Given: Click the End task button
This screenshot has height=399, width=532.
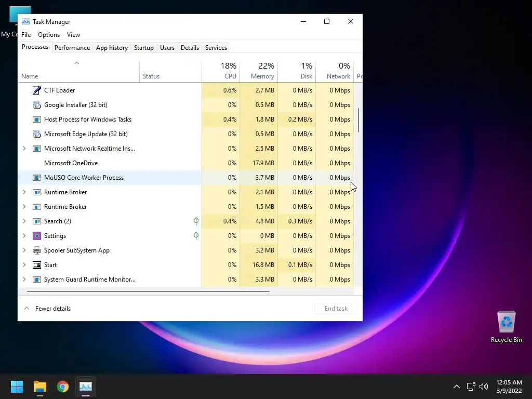Looking at the screenshot, I should pyautogui.click(x=336, y=309).
